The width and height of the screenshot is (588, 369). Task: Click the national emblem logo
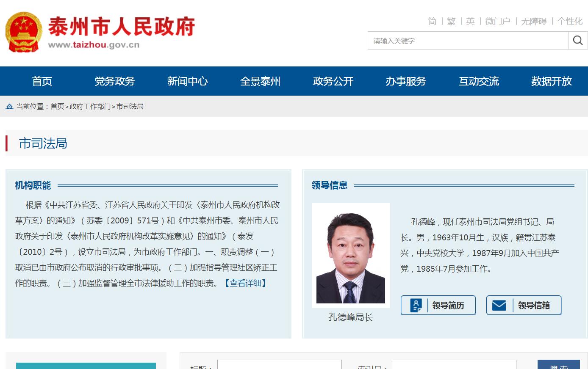(24, 33)
